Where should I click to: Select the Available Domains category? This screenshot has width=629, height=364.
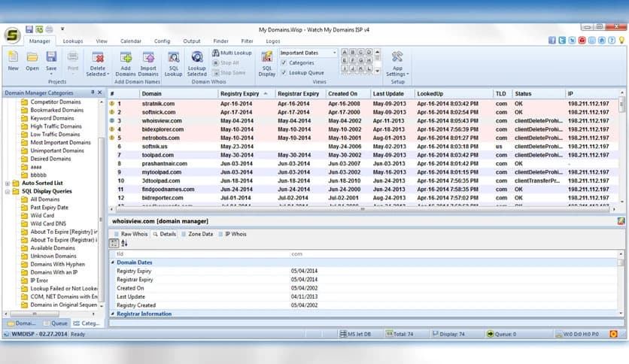click(x=52, y=247)
